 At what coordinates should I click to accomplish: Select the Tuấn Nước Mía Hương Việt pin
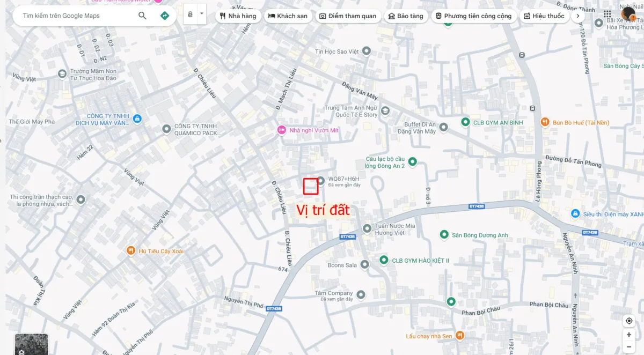pyautogui.click(x=367, y=229)
